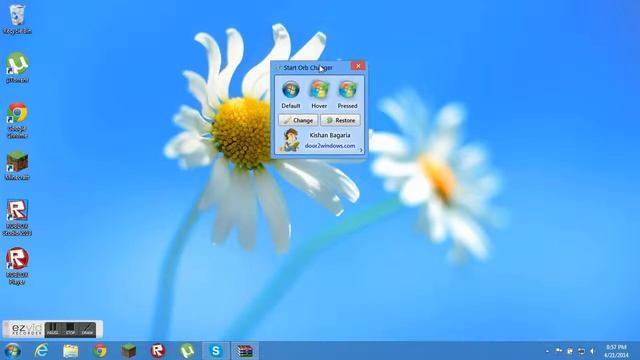Open the Action Center flag icon
640x360 pixels.
click(558, 351)
